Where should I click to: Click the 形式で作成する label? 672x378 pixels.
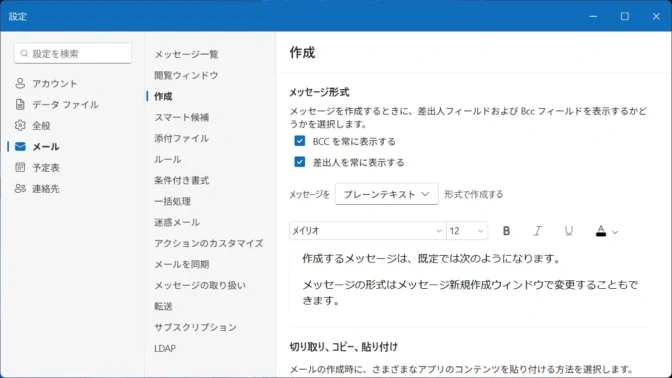point(474,194)
